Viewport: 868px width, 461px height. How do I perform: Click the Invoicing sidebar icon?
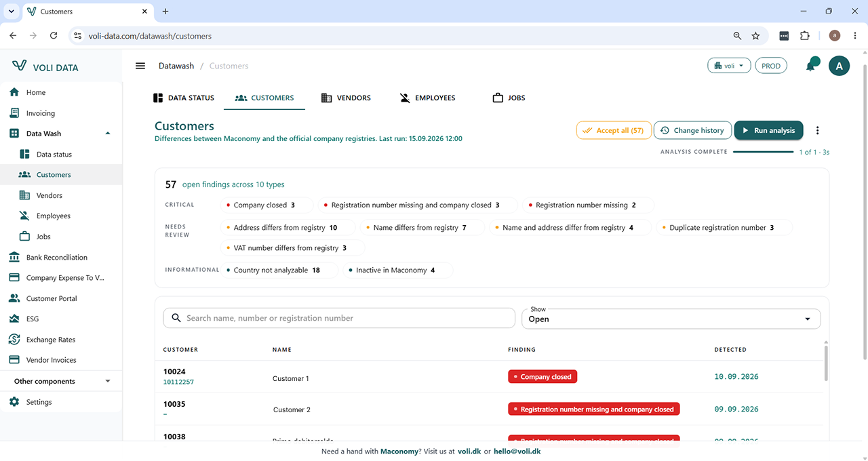[14, 113]
